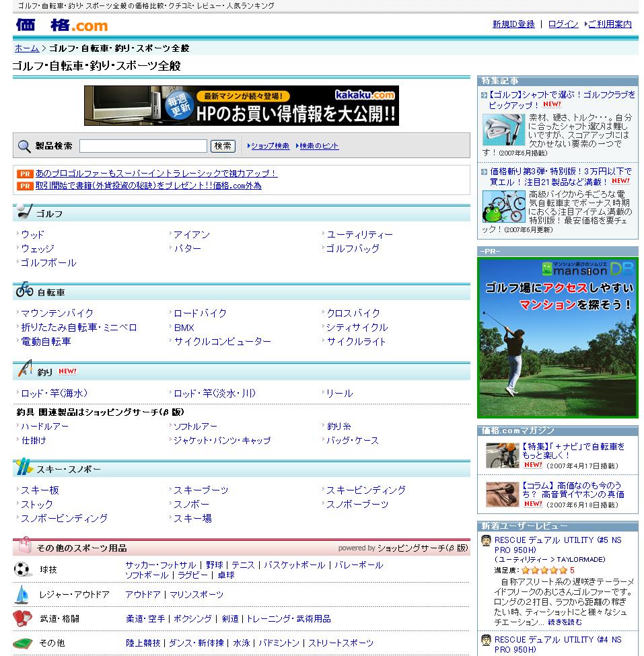Click the mansion DB golf advertisement
Screen dimensions: 644x656
tap(557, 338)
